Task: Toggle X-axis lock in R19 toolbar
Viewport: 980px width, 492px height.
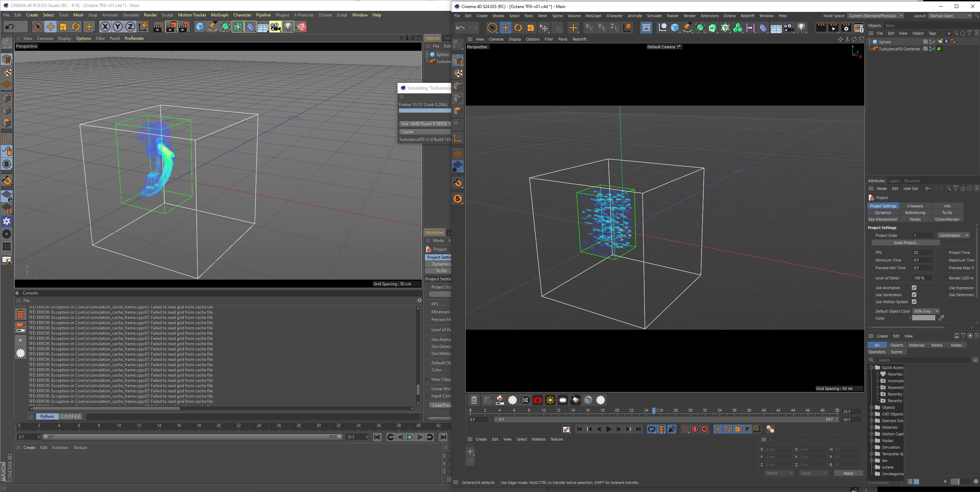Action: click(x=105, y=27)
